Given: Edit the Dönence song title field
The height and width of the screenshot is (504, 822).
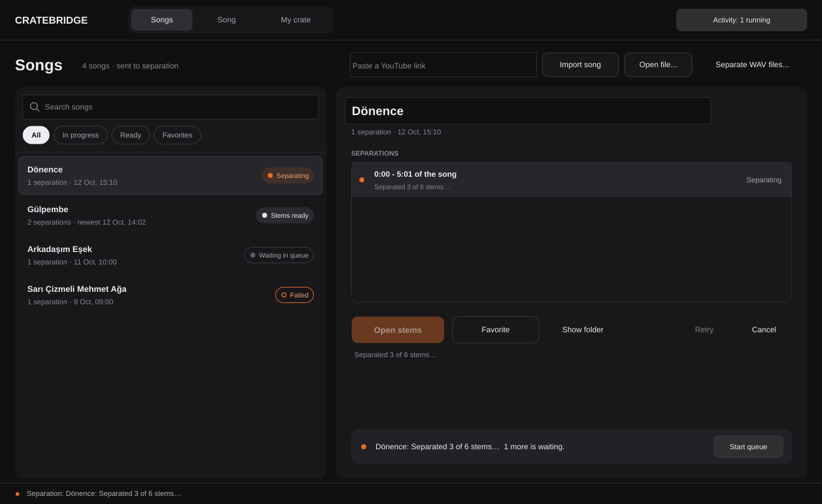Looking at the screenshot, I should point(528,111).
